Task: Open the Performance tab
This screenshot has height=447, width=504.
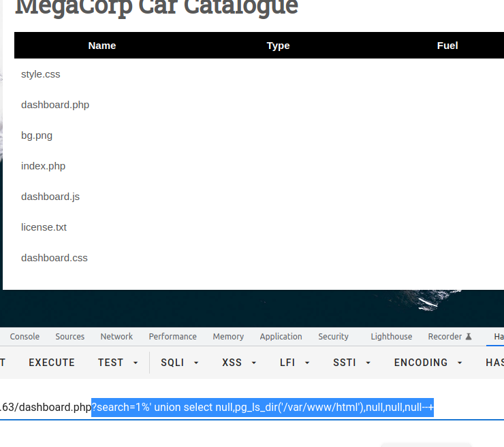Action: (172, 337)
